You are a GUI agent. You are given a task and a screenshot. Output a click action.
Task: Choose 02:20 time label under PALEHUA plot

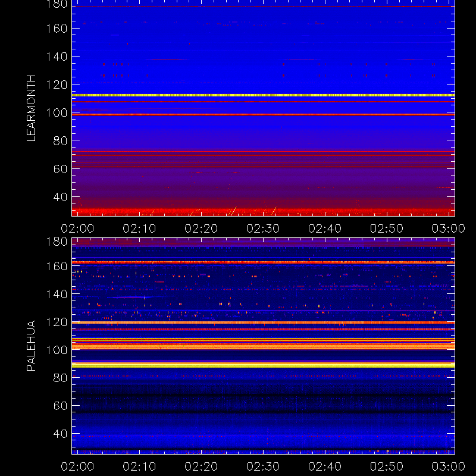click(x=201, y=466)
